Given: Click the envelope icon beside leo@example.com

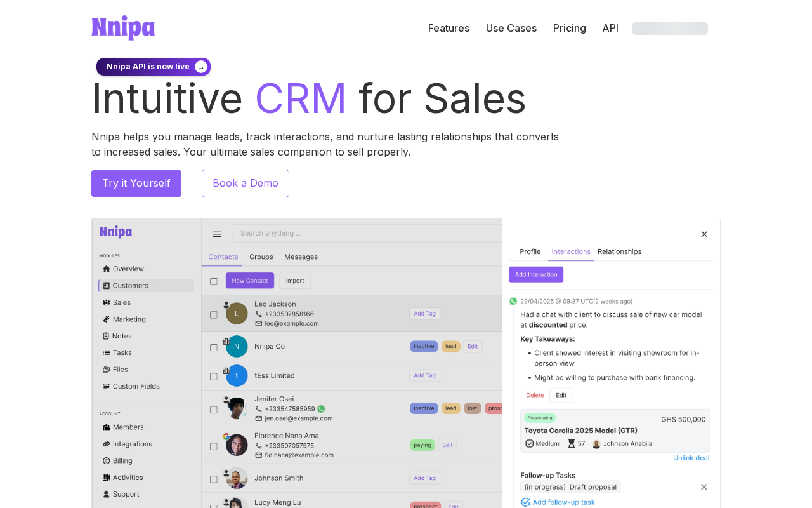Looking at the screenshot, I should click(258, 323).
